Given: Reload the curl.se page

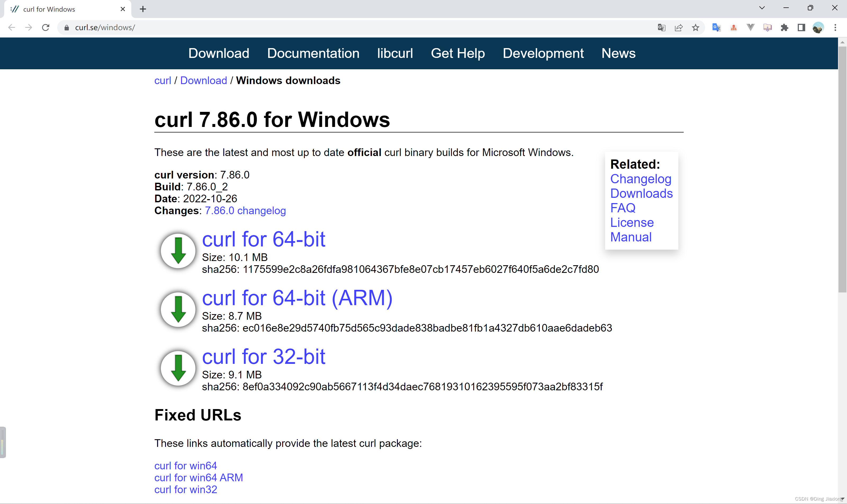Looking at the screenshot, I should [x=46, y=28].
